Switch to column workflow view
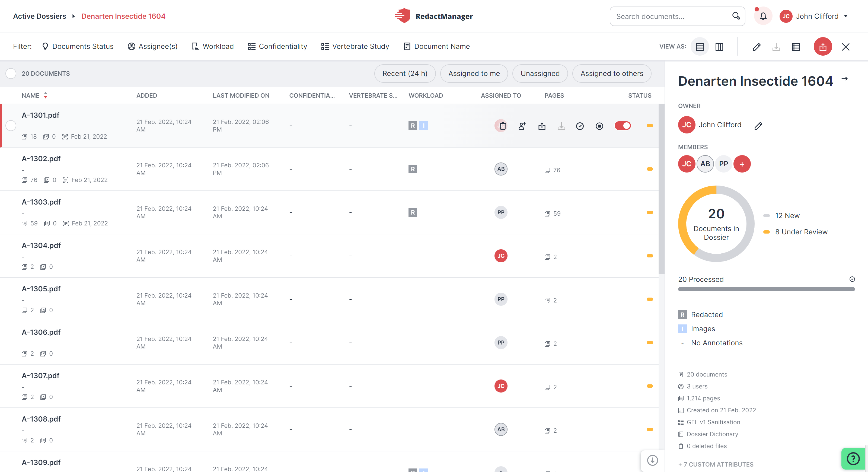 point(719,46)
